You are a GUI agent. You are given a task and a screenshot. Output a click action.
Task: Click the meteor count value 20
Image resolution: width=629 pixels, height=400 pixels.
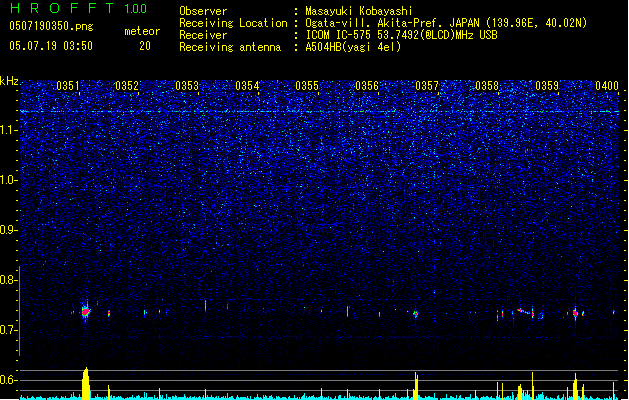click(x=145, y=46)
